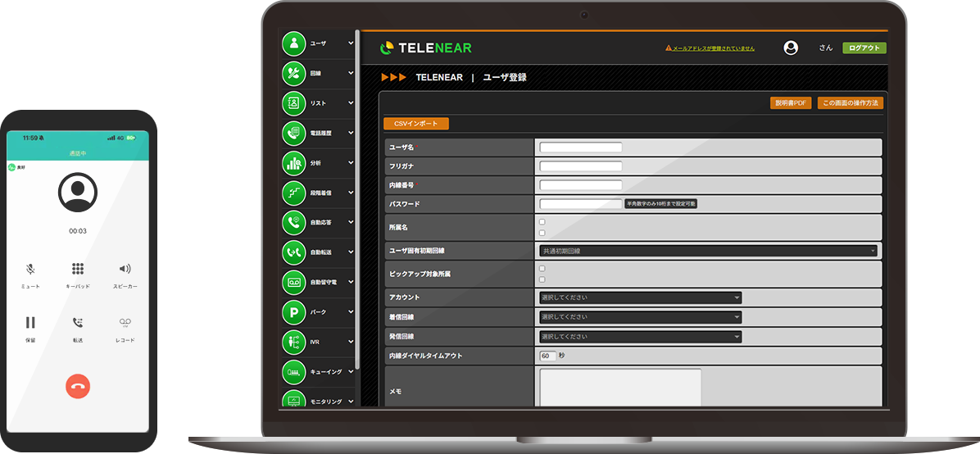Screen dimensions: 980x454
Task: Click the キューイング sidebar icon
Action: tap(293, 371)
